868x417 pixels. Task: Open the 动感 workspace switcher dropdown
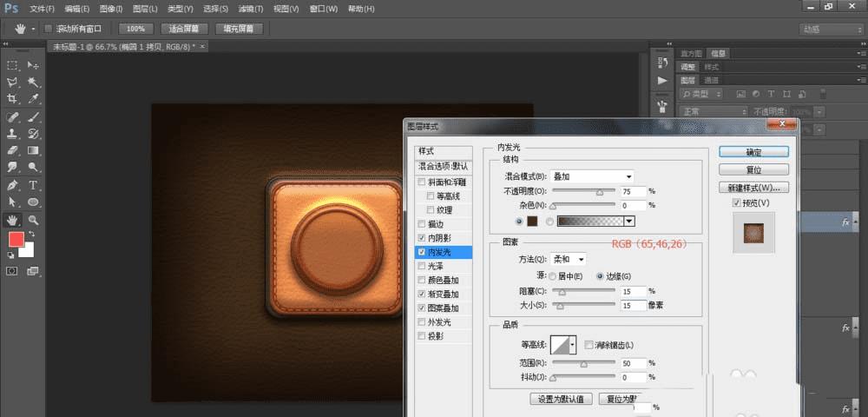[832, 30]
